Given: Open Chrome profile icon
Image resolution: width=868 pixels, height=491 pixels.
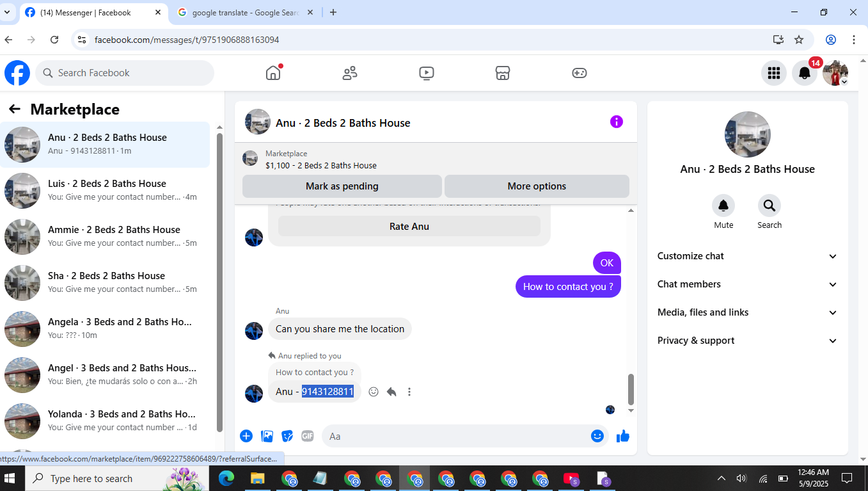Looking at the screenshot, I should coord(831,40).
